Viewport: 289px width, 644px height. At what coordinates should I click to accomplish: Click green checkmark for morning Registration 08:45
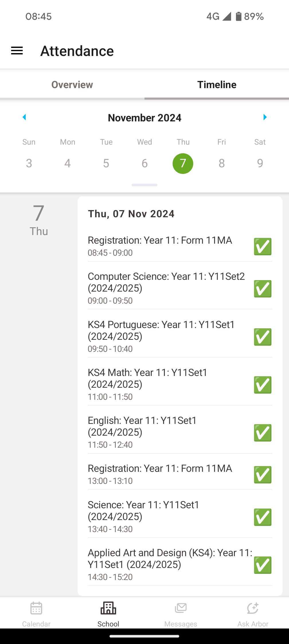point(263,247)
